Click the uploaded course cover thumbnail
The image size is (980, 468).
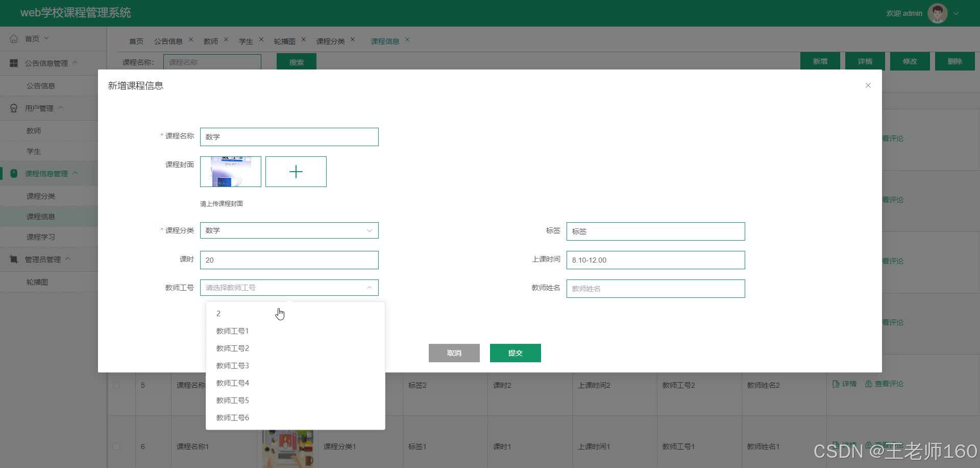click(x=231, y=172)
